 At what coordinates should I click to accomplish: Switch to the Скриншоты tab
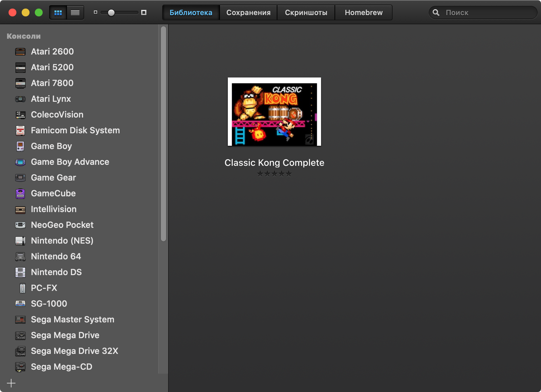(306, 13)
